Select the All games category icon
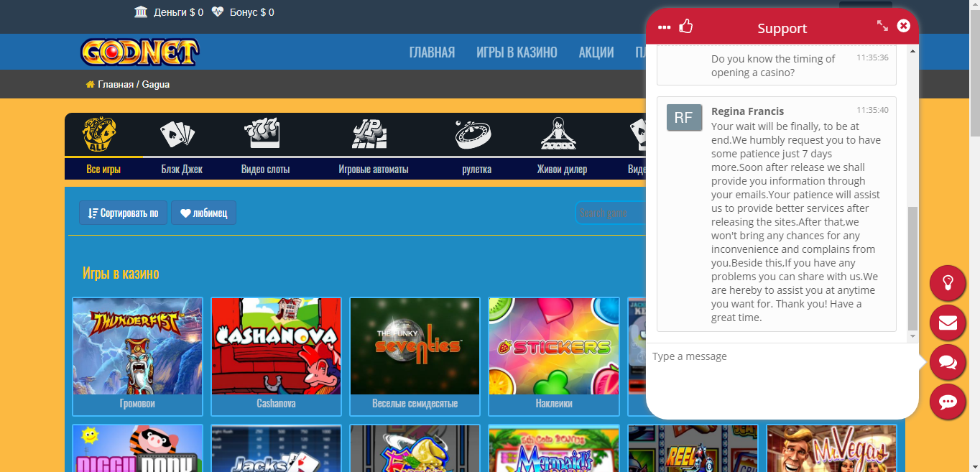This screenshot has width=980, height=472. 100,134
